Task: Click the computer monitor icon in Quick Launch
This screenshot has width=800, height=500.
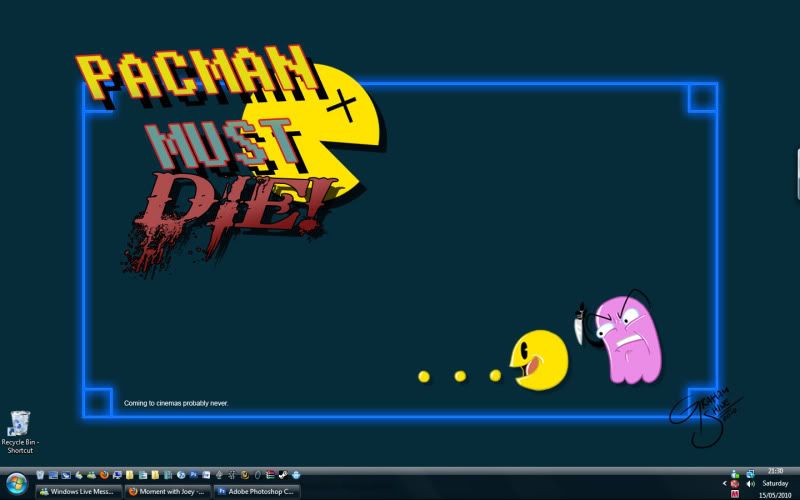Action: click(117, 475)
